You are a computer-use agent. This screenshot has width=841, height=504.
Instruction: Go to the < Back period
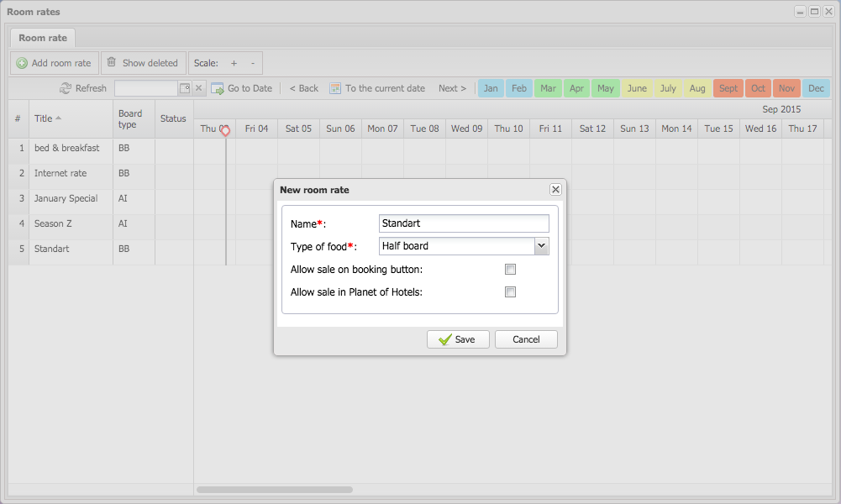[303, 88]
